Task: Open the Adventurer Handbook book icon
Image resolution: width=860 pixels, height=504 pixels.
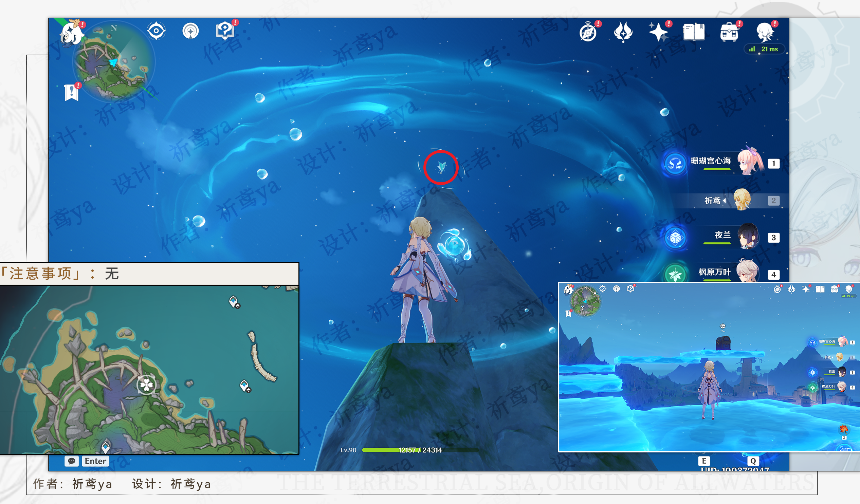Action: (694, 32)
